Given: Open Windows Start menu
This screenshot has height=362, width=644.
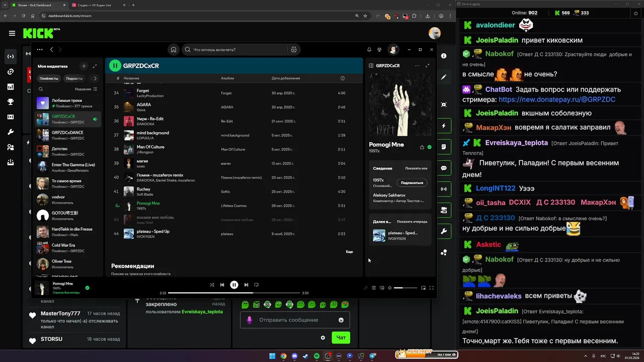Looking at the screenshot, I should point(272,356).
